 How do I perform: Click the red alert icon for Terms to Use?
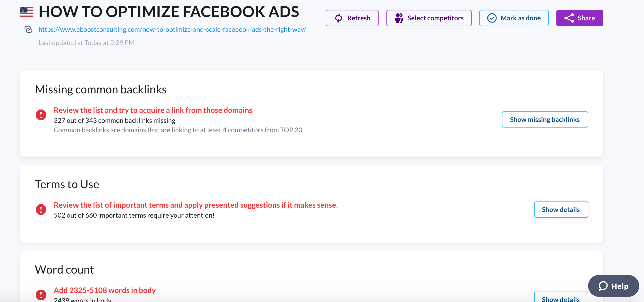pos(41,210)
